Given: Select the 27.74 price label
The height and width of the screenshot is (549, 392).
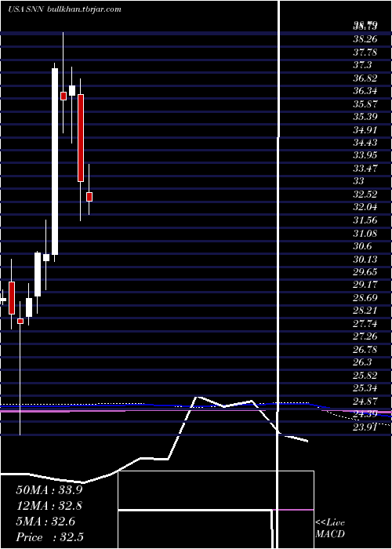Looking at the screenshot, I should click(x=365, y=323).
